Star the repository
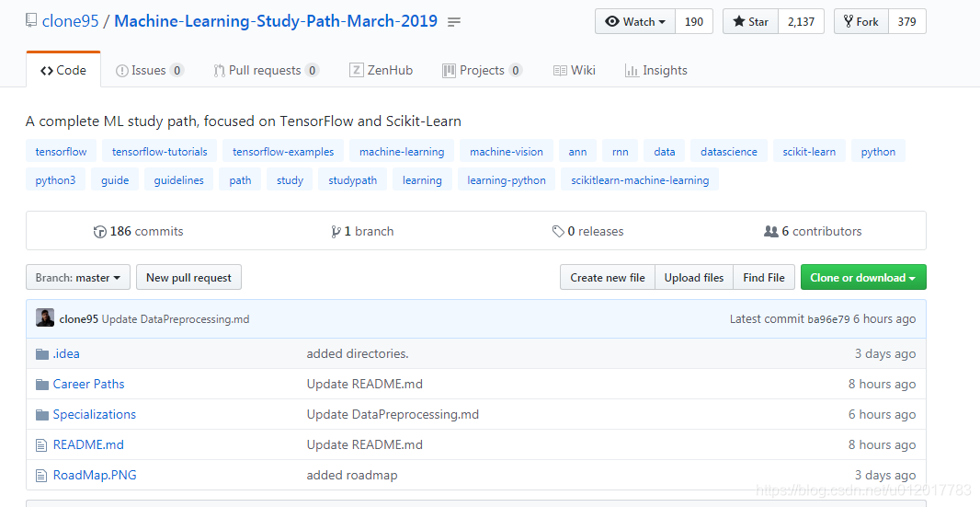This screenshot has width=980, height=507. 750,21
